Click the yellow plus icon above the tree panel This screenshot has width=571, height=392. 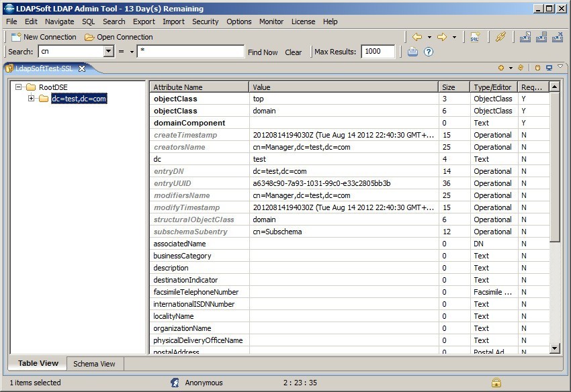click(x=500, y=68)
